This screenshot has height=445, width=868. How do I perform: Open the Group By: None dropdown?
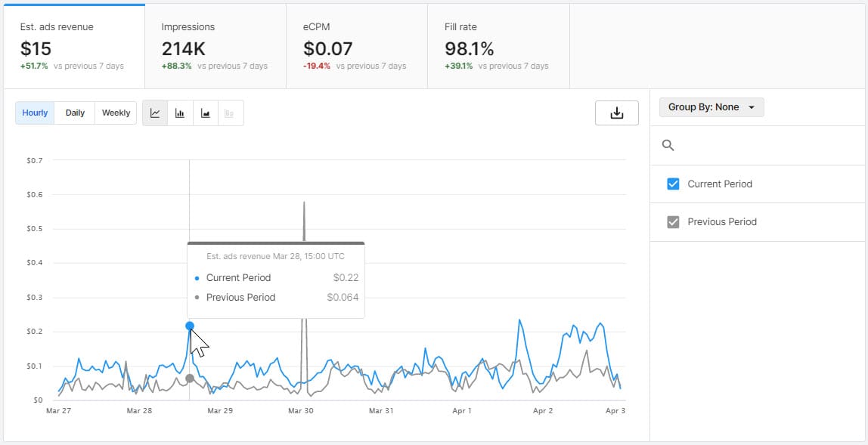(x=711, y=107)
